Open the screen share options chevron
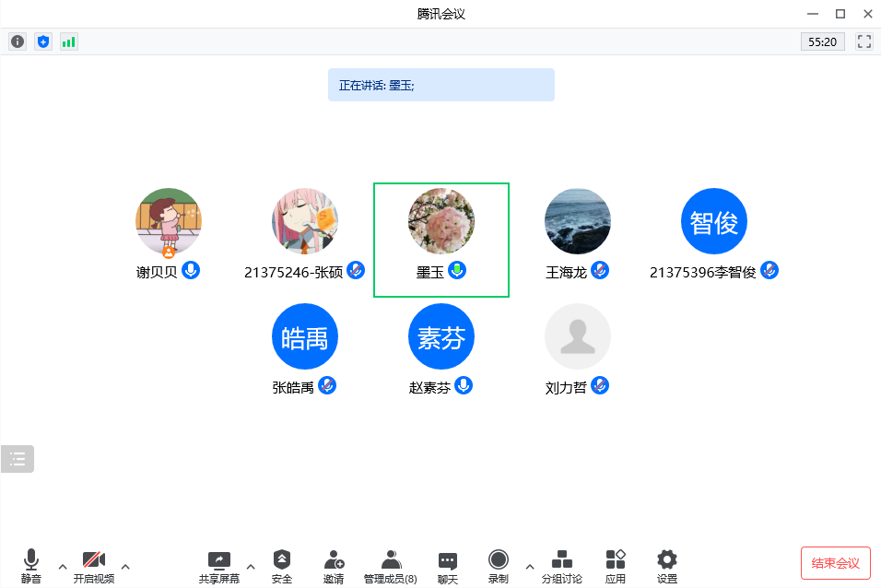Viewport: 881px width, 588px height. tap(250, 568)
